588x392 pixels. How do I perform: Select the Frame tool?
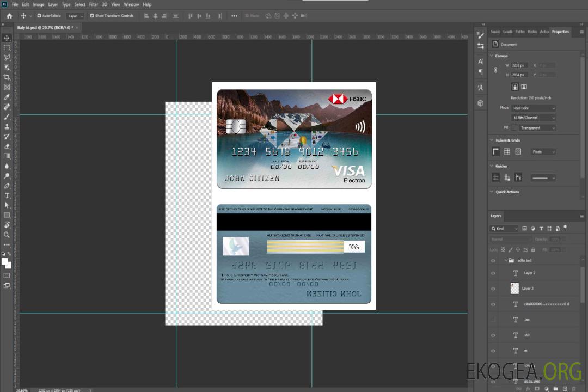click(x=7, y=87)
